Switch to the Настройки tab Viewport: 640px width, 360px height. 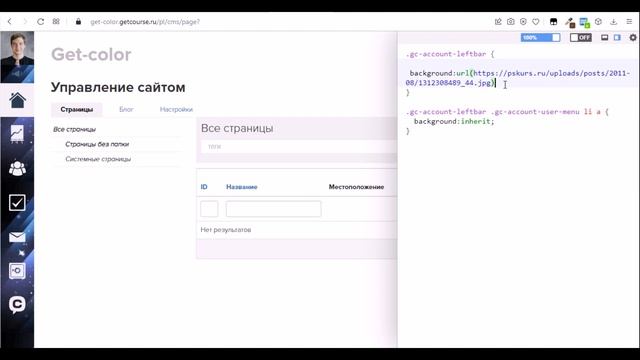click(x=176, y=109)
